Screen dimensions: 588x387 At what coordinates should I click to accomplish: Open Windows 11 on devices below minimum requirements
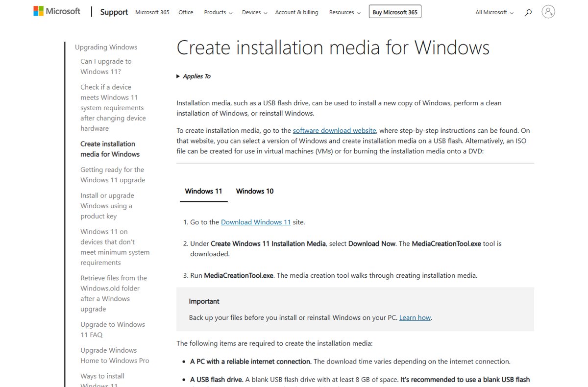click(115, 247)
